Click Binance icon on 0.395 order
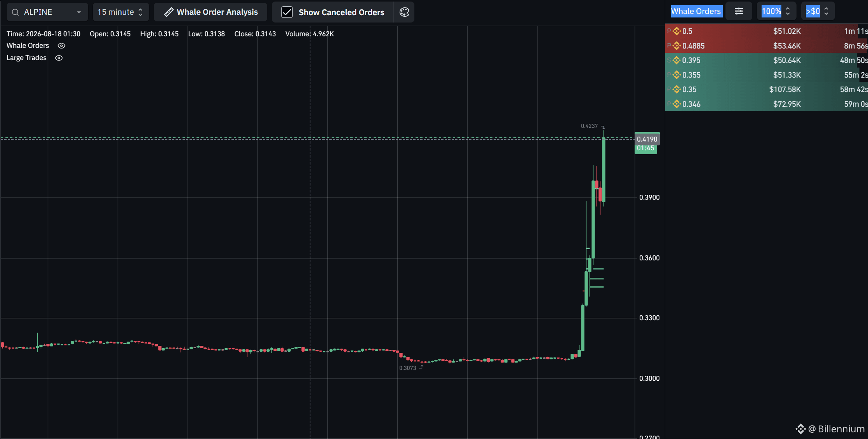 (677, 60)
